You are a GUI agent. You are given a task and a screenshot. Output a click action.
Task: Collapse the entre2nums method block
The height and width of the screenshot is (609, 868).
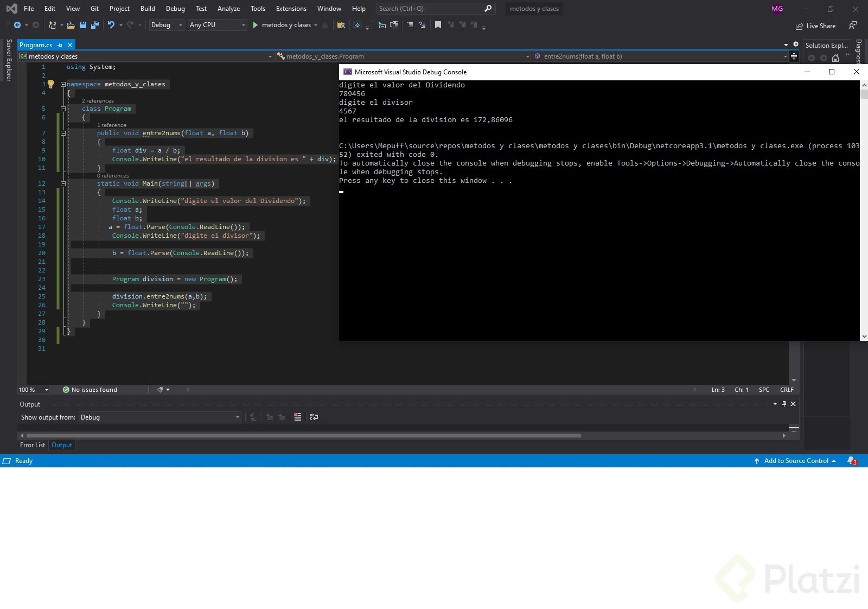(x=63, y=133)
